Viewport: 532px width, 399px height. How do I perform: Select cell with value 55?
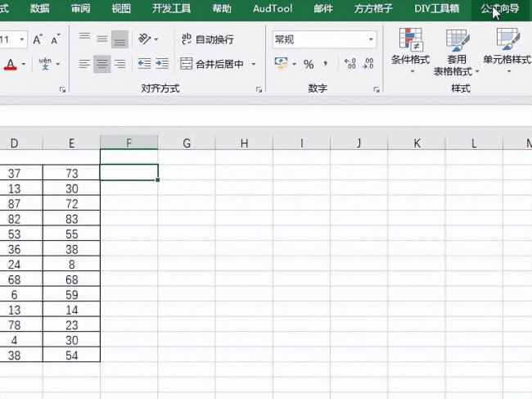[x=71, y=234]
